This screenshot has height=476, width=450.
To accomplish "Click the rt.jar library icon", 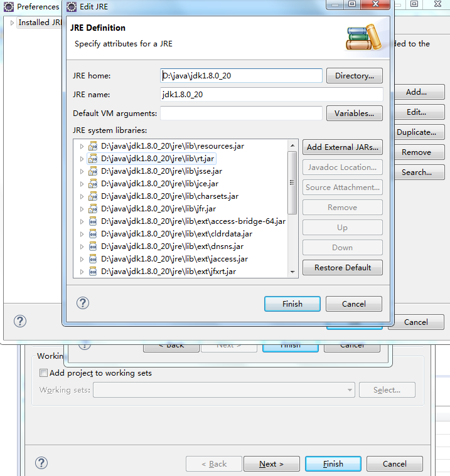I will pos(93,159).
